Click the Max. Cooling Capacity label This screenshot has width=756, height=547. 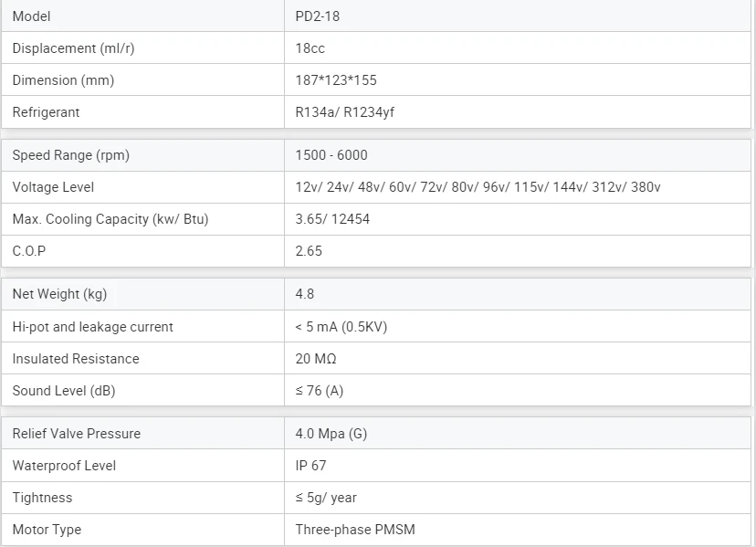point(110,219)
